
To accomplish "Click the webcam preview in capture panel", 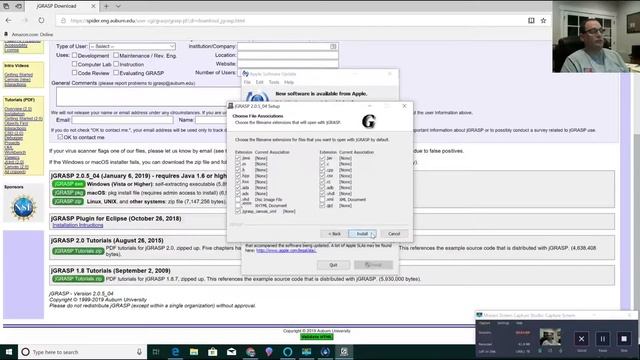I will click(550, 337).
